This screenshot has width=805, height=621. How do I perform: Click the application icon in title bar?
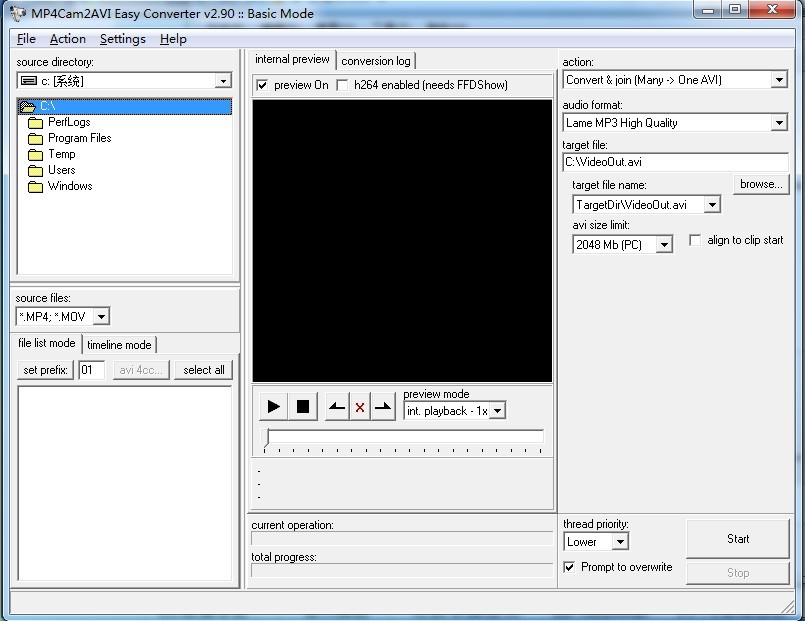pyautogui.click(x=17, y=14)
